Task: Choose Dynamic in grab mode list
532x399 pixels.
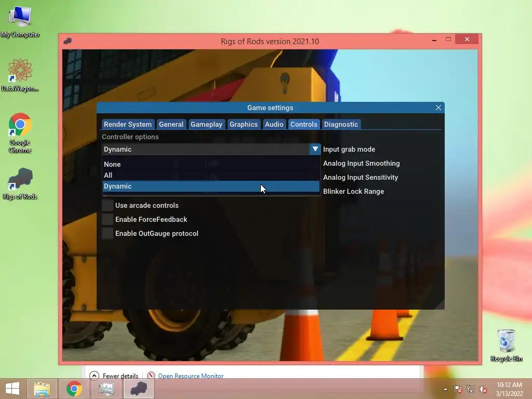Action: click(211, 186)
